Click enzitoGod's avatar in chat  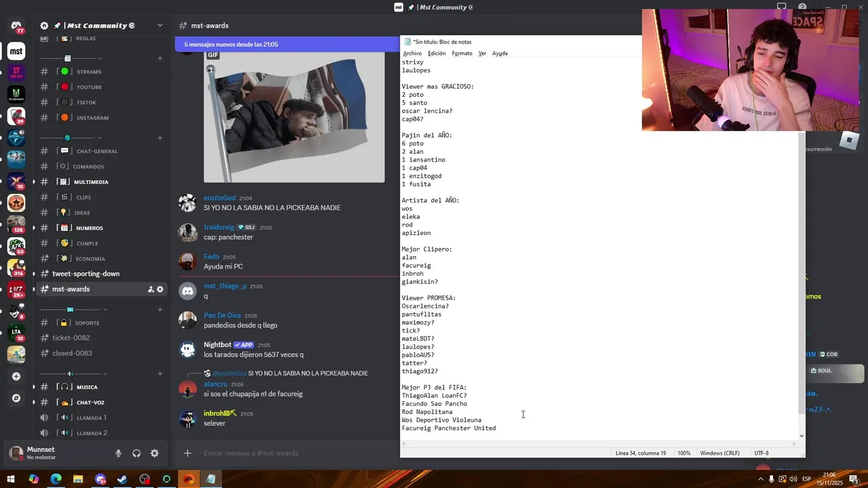click(187, 203)
